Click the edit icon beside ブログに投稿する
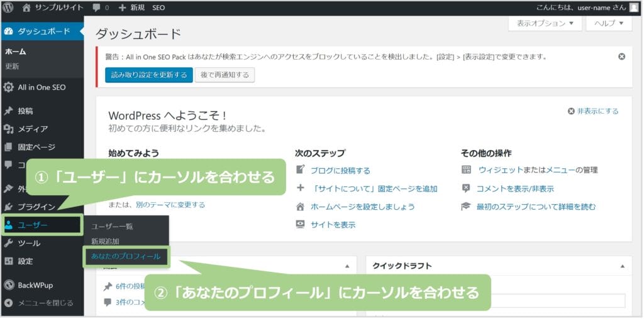 301,170
